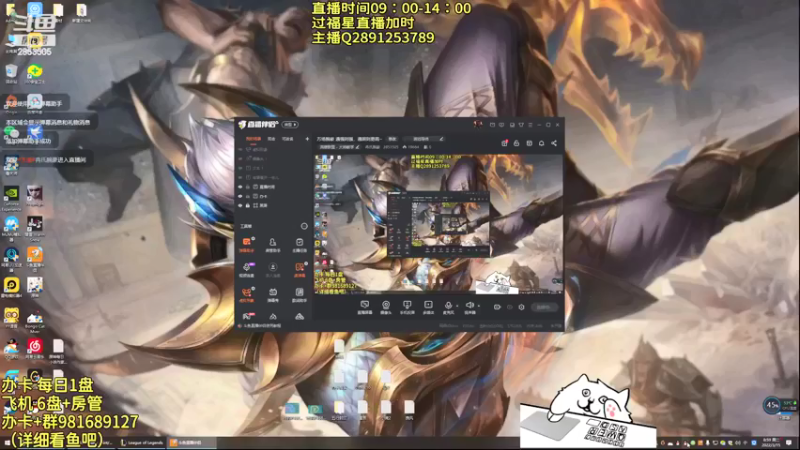Click the lock icon in top-right toolbar

(x=516, y=143)
